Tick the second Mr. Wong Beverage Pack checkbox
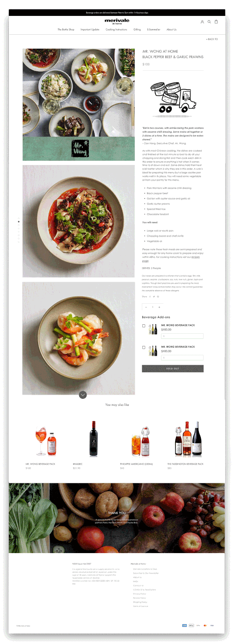The height and width of the screenshot is (644, 234). coord(144,347)
